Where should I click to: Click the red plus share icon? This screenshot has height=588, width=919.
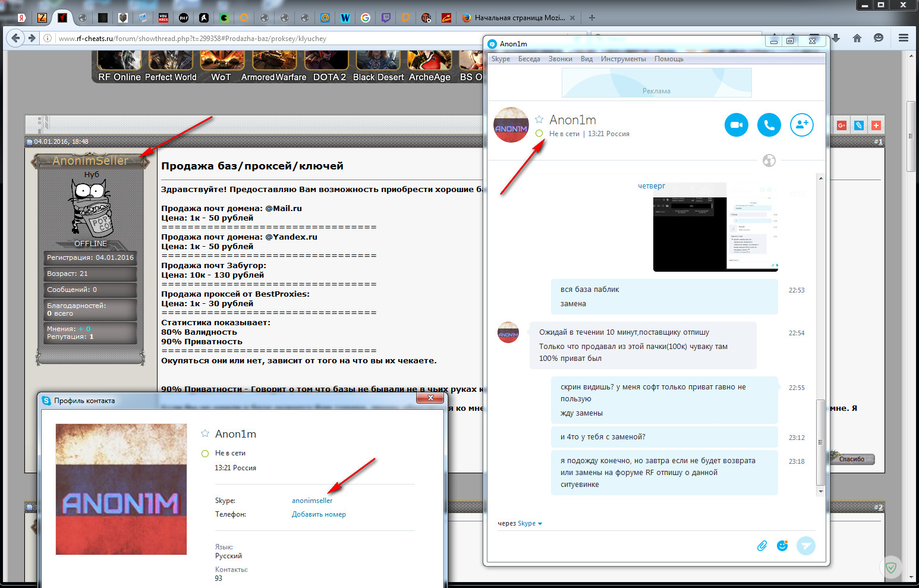coord(876,125)
